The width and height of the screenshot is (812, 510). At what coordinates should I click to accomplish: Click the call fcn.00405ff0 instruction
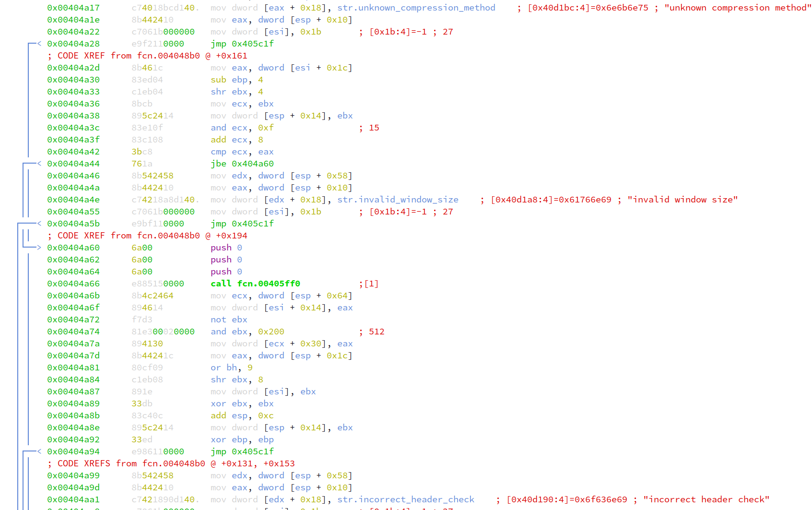click(255, 284)
